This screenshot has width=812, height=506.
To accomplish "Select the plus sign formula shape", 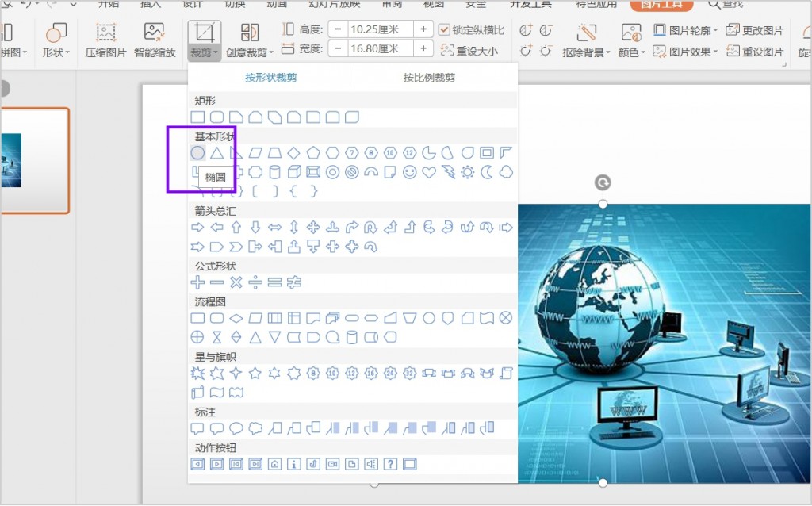I will [x=197, y=282].
